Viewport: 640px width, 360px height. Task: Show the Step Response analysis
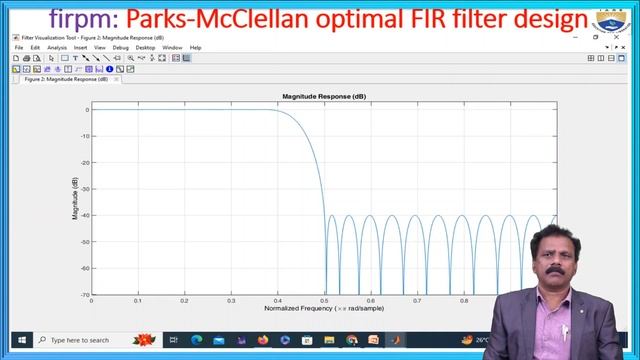click(78, 69)
